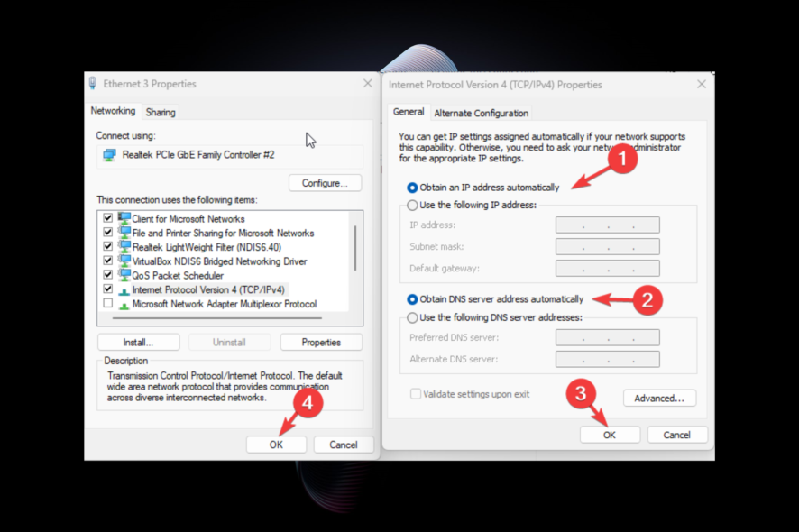Click the Realtek PCIe GbE Family Controller #2 text
The width and height of the screenshot is (799, 532).
pyautogui.click(x=198, y=155)
